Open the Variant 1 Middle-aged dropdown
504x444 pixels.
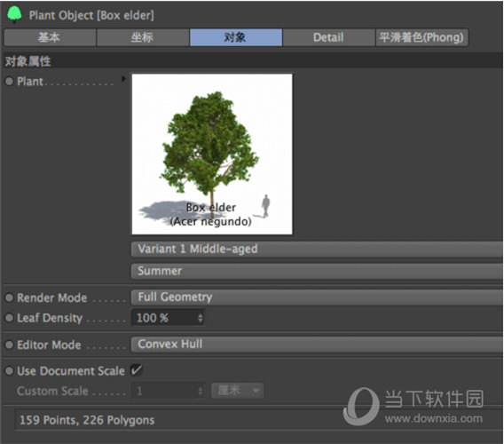click(318, 249)
